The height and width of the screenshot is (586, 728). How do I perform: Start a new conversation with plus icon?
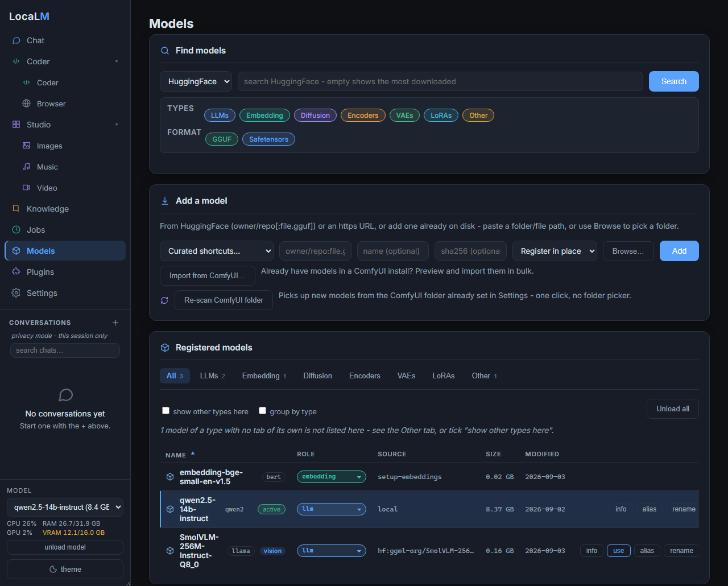[x=115, y=323]
